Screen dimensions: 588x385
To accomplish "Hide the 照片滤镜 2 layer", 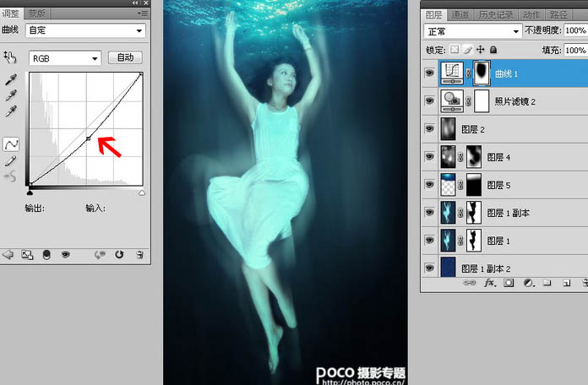I will (x=429, y=100).
